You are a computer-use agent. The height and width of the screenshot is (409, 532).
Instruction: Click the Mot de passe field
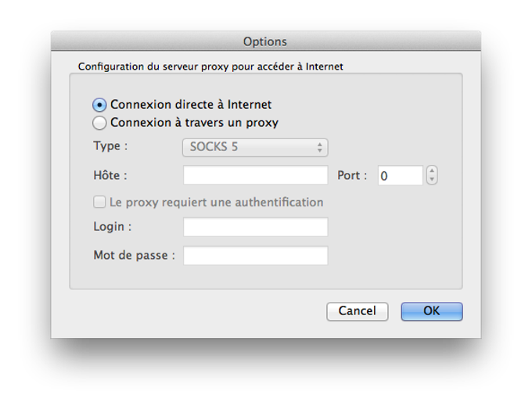[x=256, y=256]
